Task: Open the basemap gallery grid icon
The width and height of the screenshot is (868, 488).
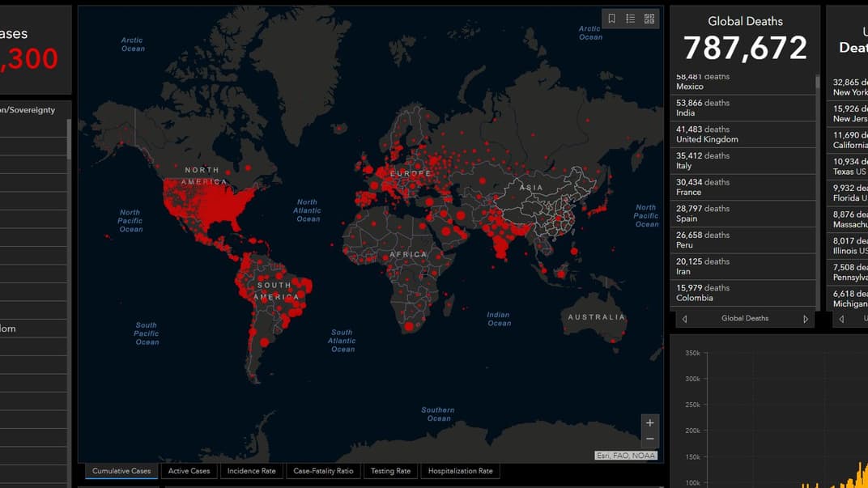Action: (x=649, y=19)
